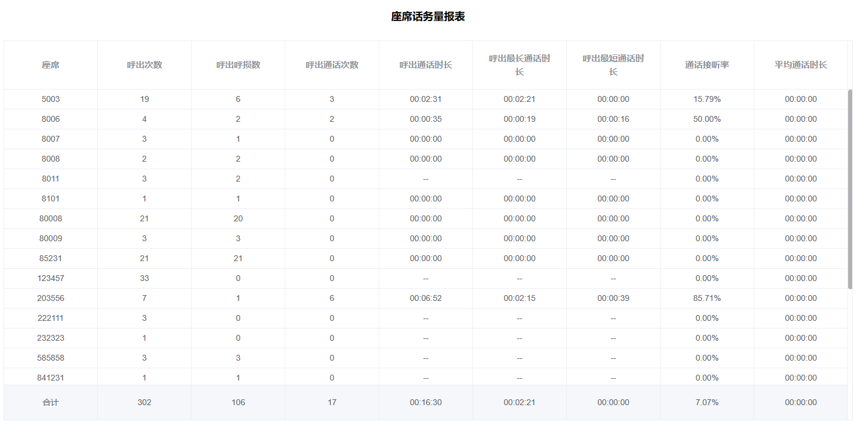Click the 呼出次数 column header
868x435 pixels.
[x=144, y=65]
